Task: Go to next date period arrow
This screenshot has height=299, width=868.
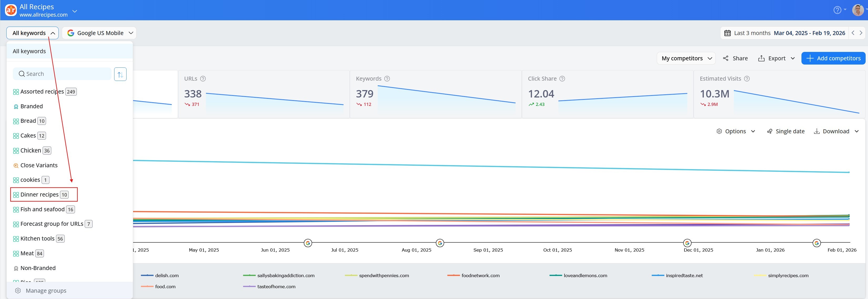Action: [x=861, y=33]
